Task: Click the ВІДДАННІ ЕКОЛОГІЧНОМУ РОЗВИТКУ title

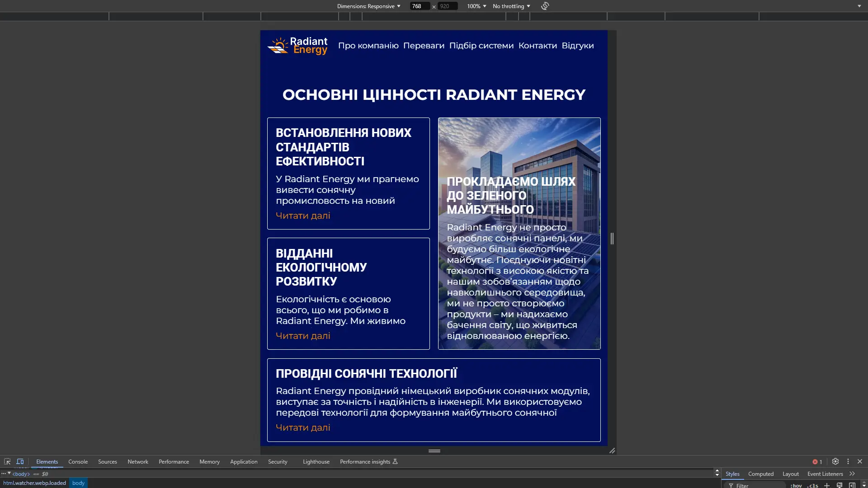Action: (x=321, y=267)
